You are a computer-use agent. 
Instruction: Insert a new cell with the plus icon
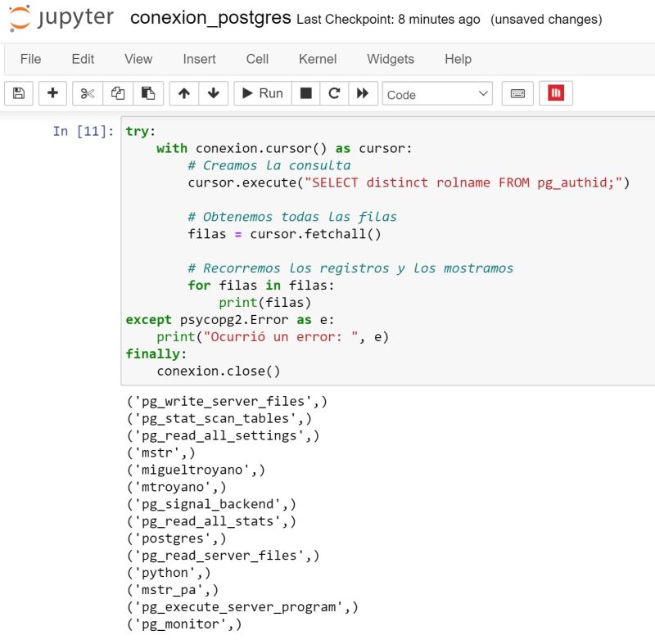[52, 92]
